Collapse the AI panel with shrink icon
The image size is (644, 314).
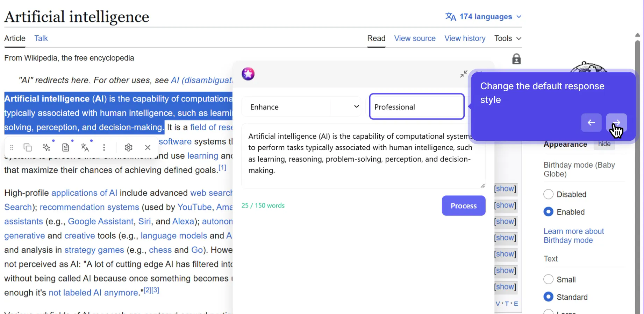pos(464,74)
